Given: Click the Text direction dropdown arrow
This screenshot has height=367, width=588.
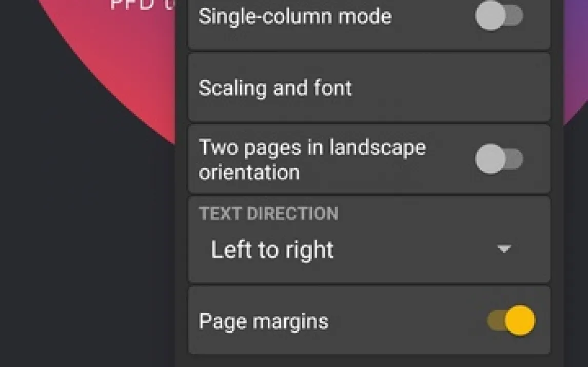Looking at the screenshot, I should coord(504,249).
